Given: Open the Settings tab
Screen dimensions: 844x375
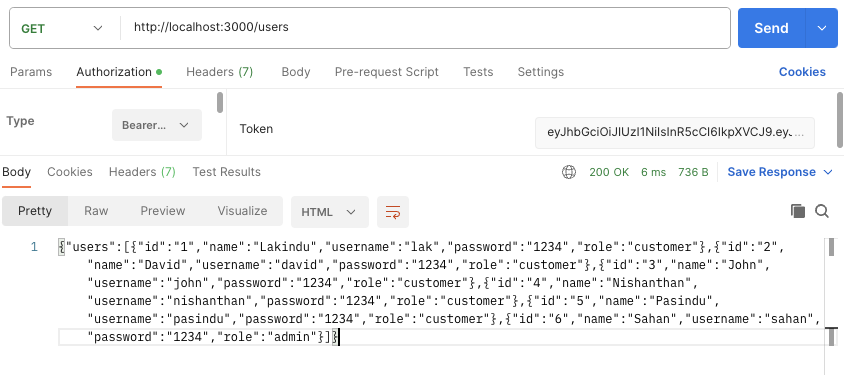Looking at the screenshot, I should tap(540, 72).
